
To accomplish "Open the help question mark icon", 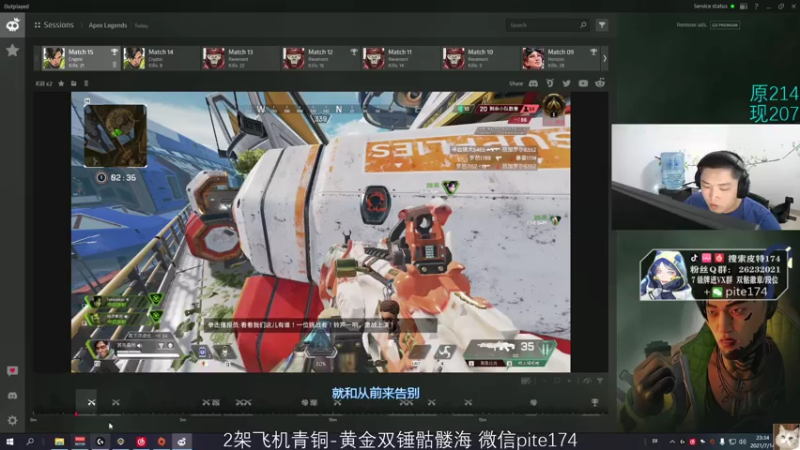I will pos(756,6).
